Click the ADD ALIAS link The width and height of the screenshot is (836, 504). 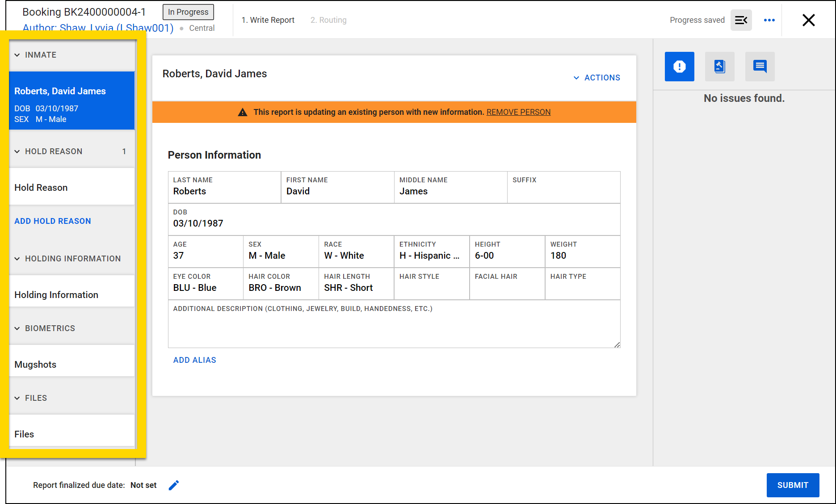click(x=194, y=360)
